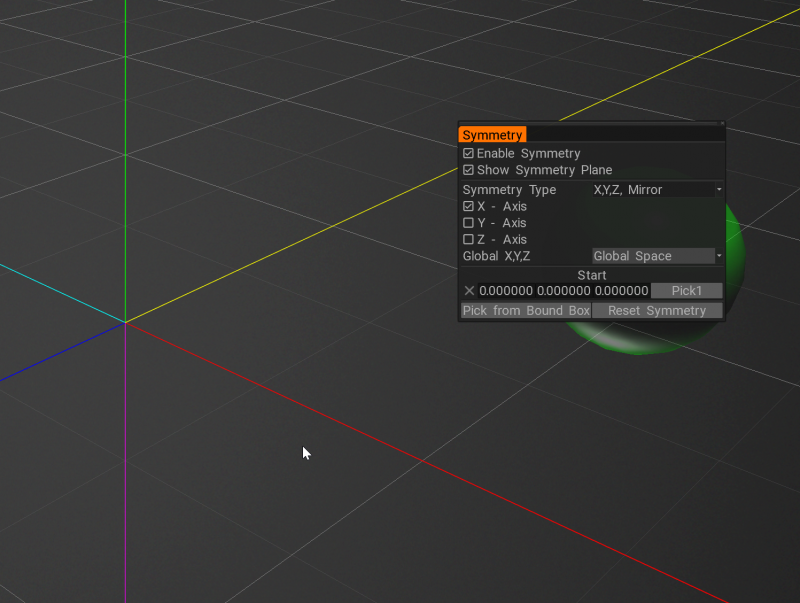This screenshot has height=603, width=800.
Task: Open the Symmetry Type dropdown
Action: 657,190
